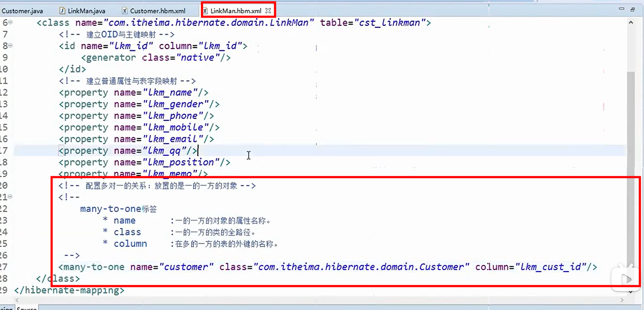Click the LinkMan.java file icon
644x310 pixels.
[62, 11]
